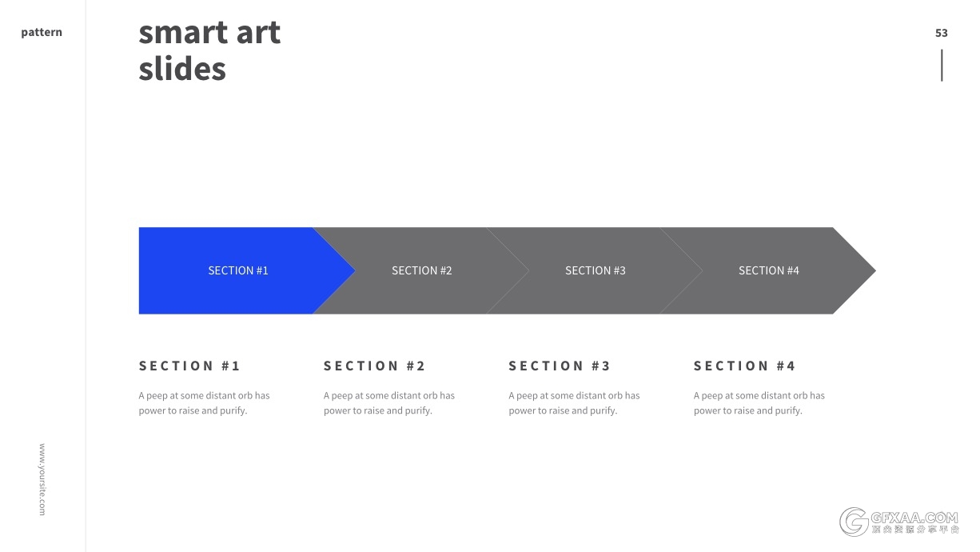This screenshot has width=980, height=552.
Task: Select the bold SECTION #4 heading below the arrows
Action: pos(744,366)
